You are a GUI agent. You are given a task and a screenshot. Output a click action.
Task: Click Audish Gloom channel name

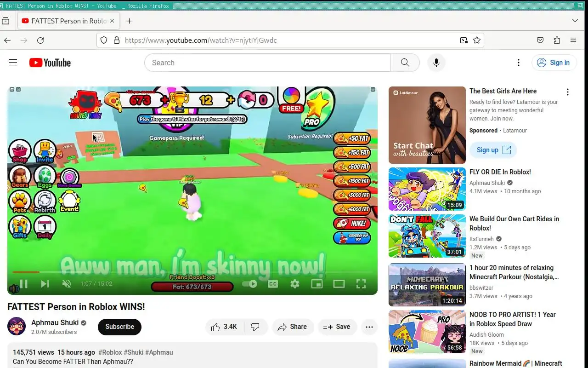coord(486,335)
